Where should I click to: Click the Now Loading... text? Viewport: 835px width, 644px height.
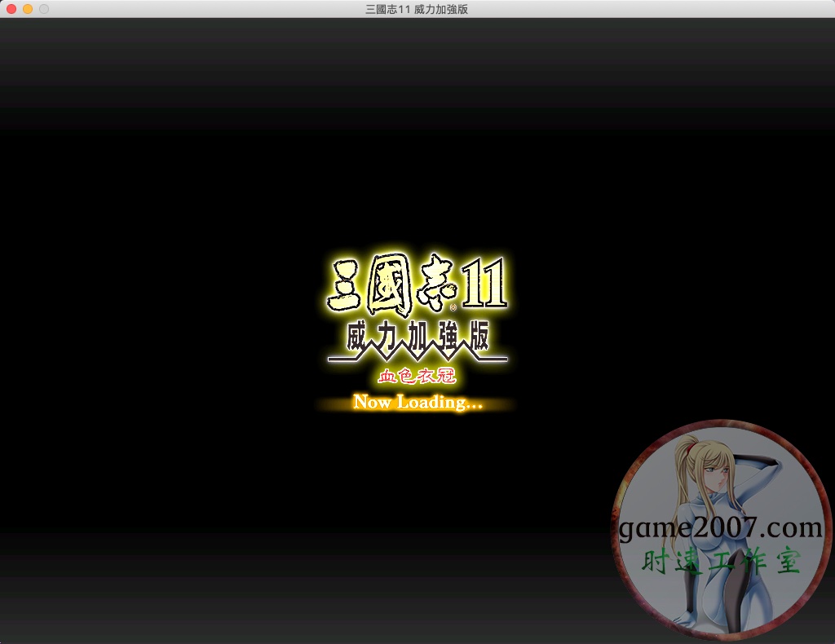417,403
